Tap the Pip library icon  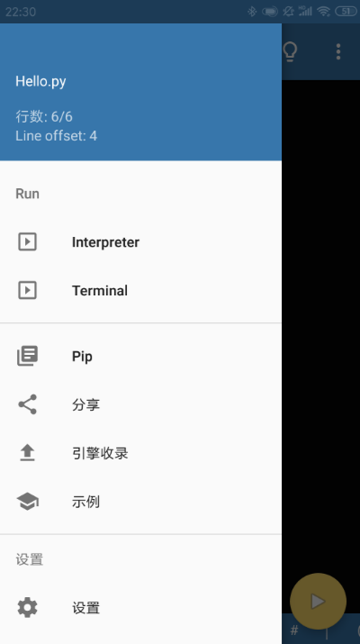tap(28, 356)
